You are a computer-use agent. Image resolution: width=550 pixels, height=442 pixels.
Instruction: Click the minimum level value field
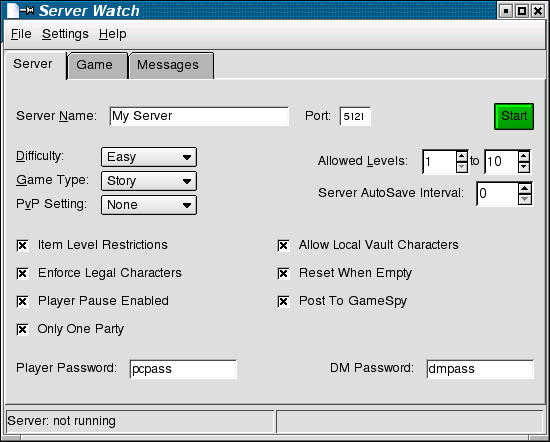coord(440,162)
